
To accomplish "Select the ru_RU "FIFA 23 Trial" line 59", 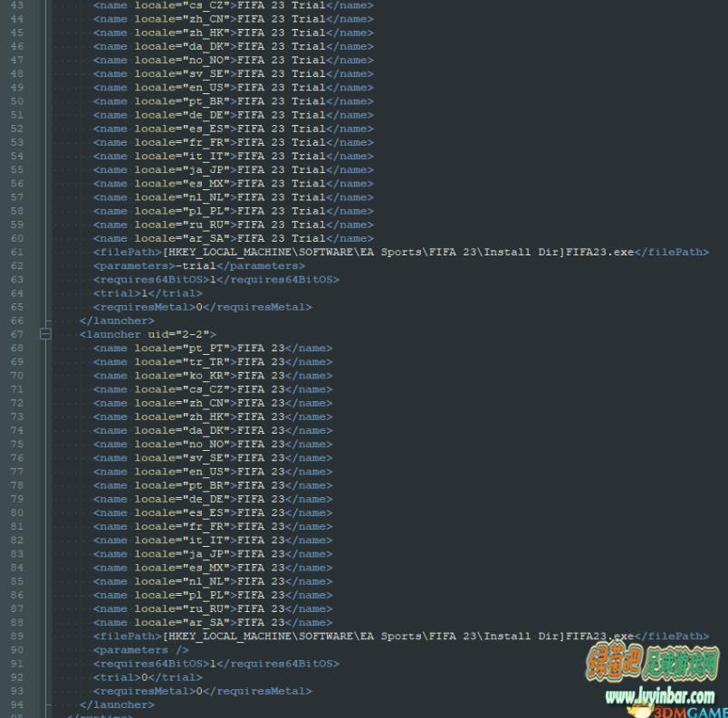I will pos(234,225).
